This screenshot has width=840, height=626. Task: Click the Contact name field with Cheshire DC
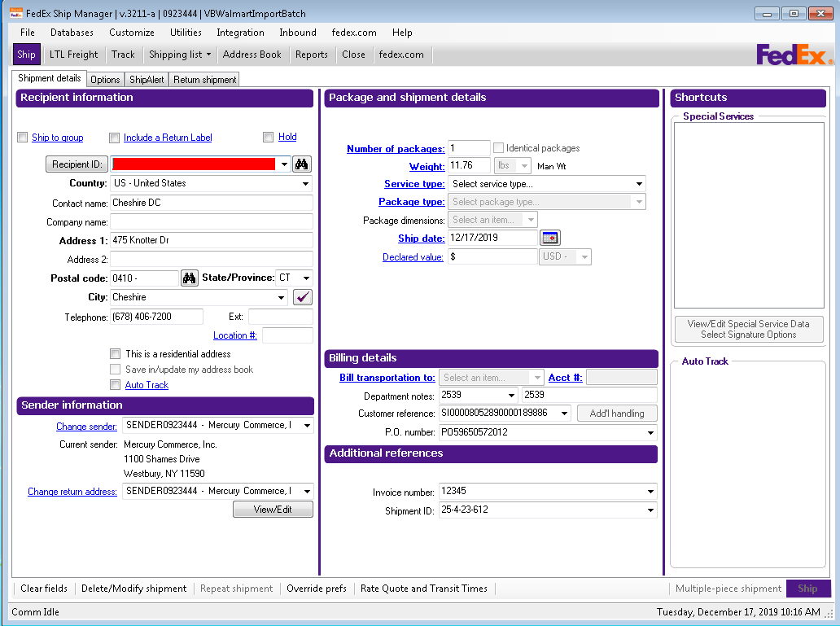(x=212, y=203)
